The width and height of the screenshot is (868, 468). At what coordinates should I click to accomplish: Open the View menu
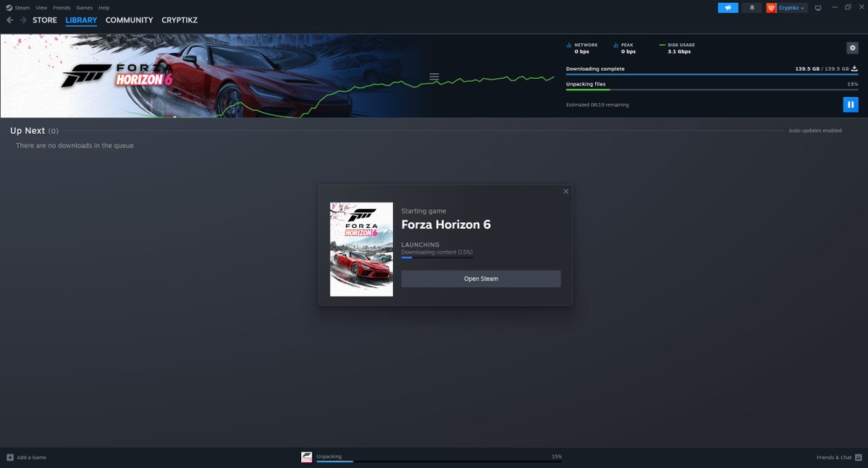(41, 8)
